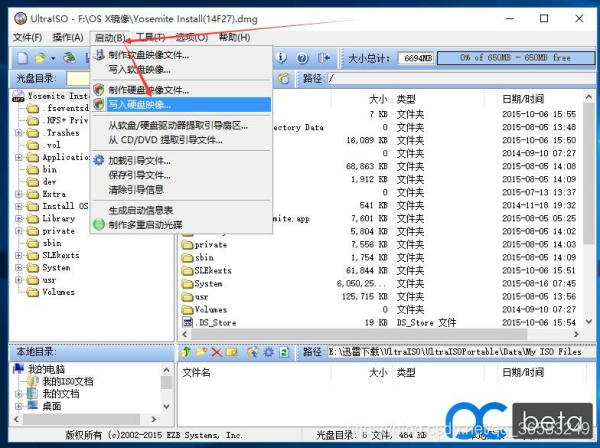Choose 生成启动信息表 menu entry

coord(181,210)
